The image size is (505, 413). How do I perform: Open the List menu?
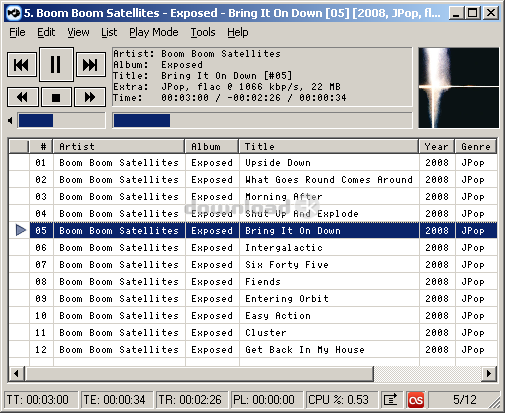[109, 32]
